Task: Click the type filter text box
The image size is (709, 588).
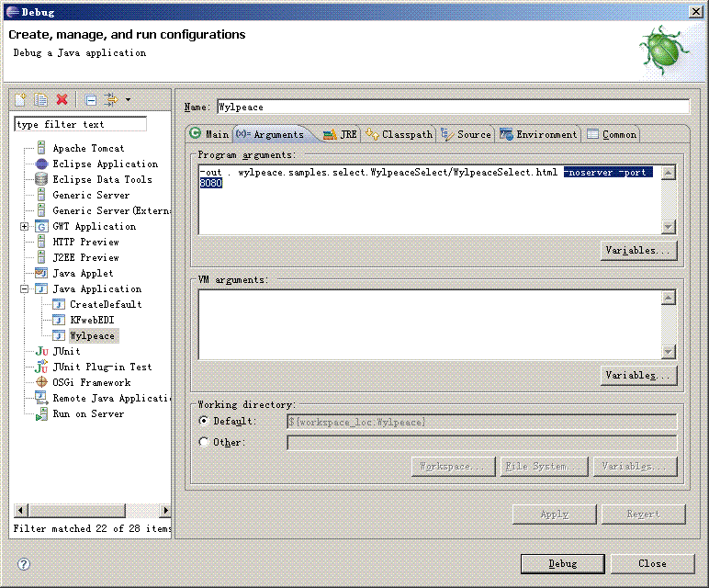Action: click(81, 124)
